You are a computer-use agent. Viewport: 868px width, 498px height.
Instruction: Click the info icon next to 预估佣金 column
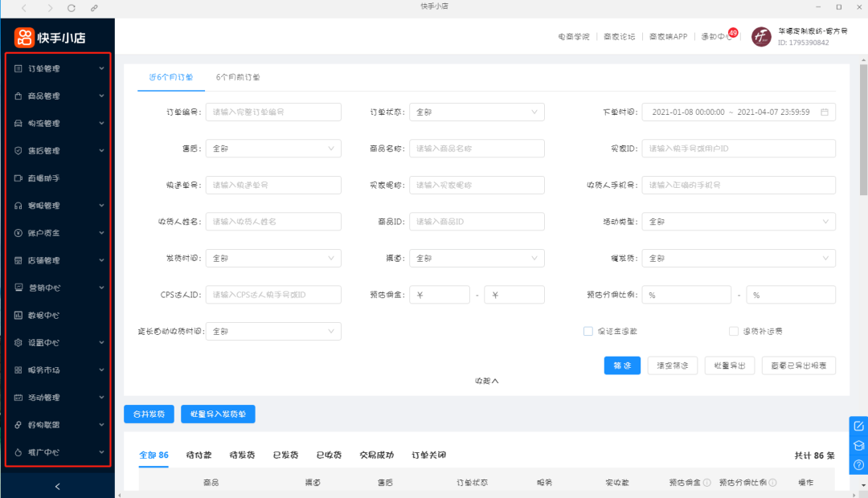click(x=707, y=483)
